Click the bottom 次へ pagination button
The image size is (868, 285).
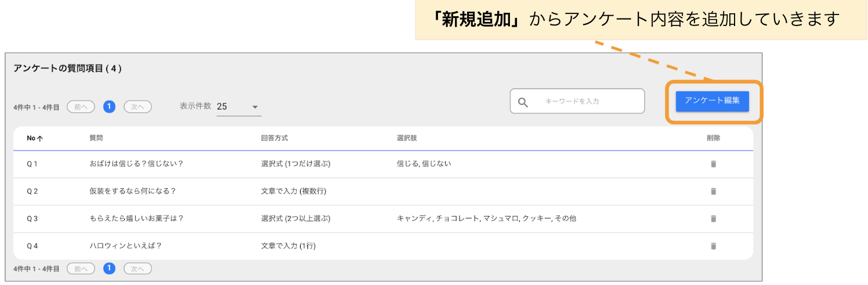138,268
